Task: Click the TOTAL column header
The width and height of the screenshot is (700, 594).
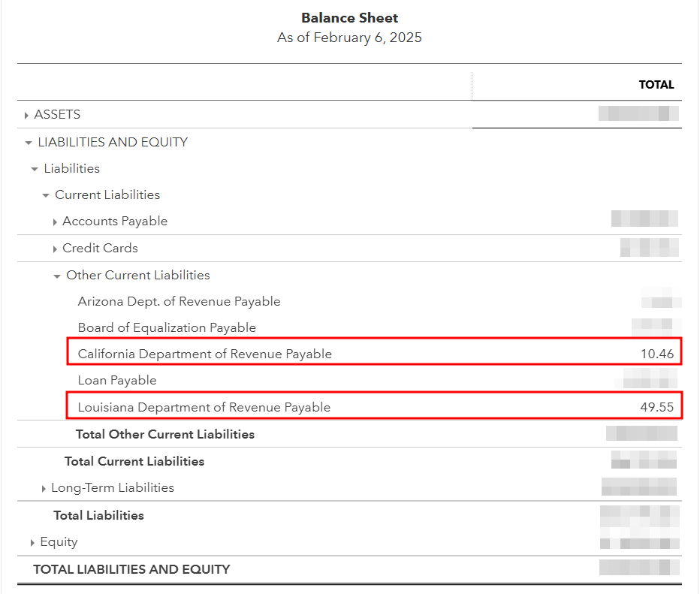Action: (656, 85)
